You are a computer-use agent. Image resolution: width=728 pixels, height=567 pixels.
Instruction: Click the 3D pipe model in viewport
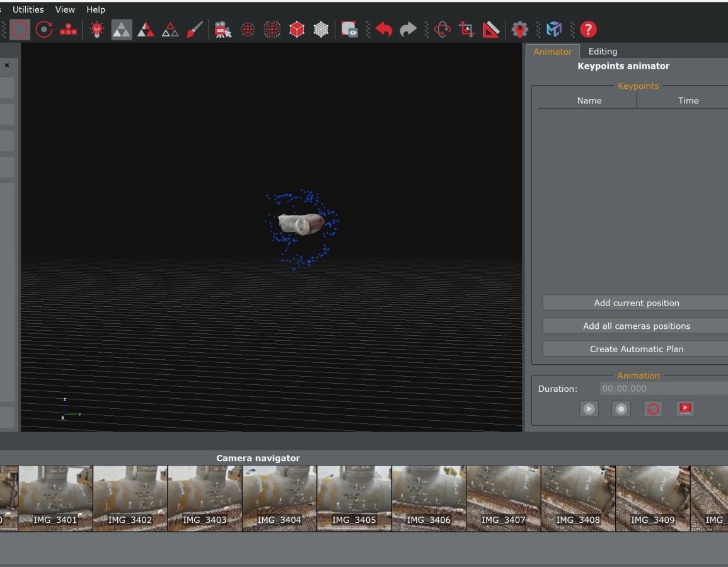point(301,224)
